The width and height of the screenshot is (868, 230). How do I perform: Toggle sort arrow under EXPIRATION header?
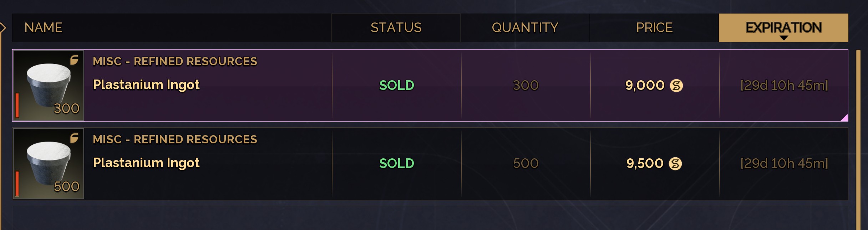coord(783,38)
